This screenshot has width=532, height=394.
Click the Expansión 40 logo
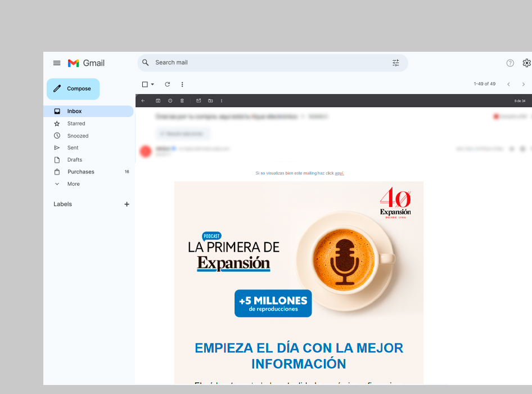(x=395, y=203)
